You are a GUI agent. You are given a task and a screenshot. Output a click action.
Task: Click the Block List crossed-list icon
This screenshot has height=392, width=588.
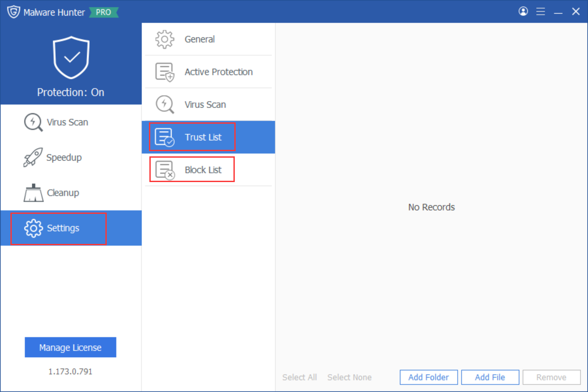pyautogui.click(x=164, y=169)
